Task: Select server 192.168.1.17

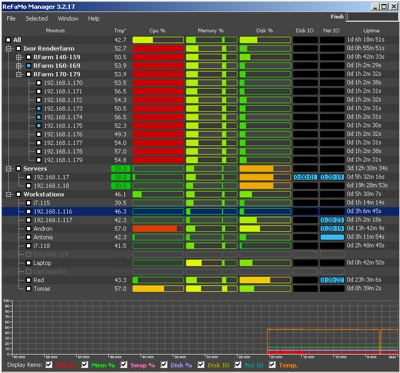Action: pyautogui.click(x=200, y=177)
